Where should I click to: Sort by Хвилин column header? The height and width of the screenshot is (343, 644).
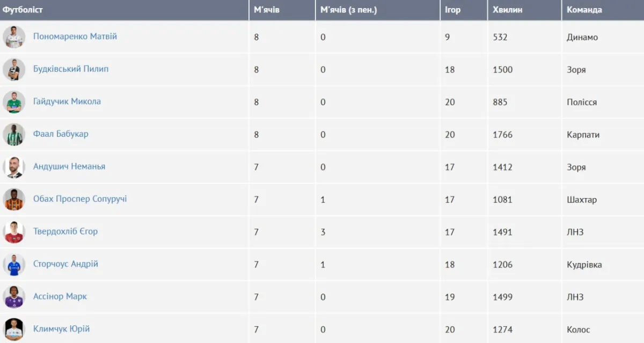coord(507,10)
